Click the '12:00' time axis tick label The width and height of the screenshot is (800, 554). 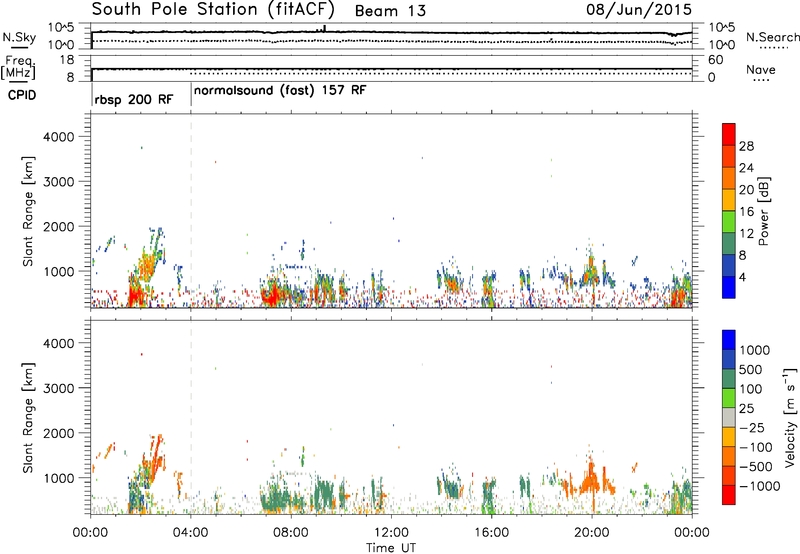391,533
